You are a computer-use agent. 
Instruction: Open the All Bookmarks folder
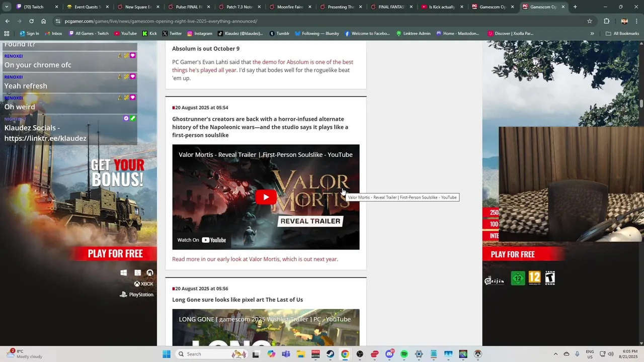[622, 34]
